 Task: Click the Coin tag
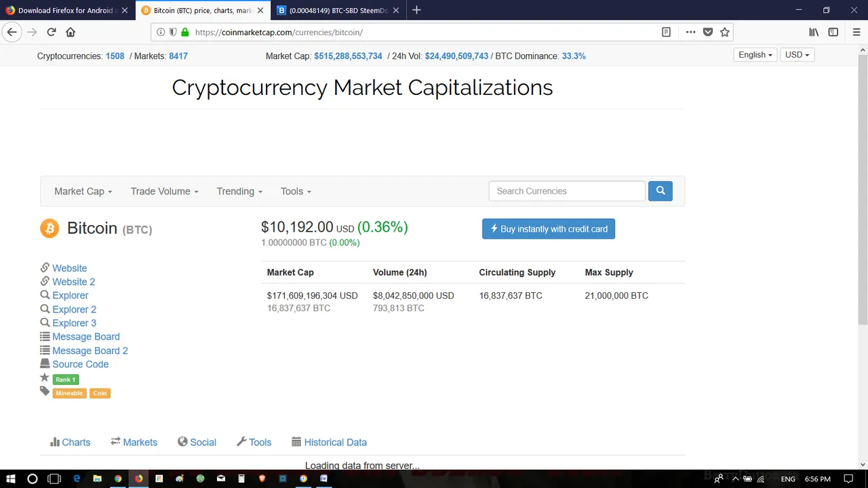point(100,393)
